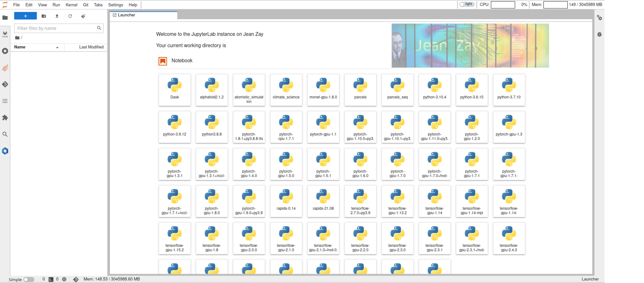Open the File menu

pos(16,5)
